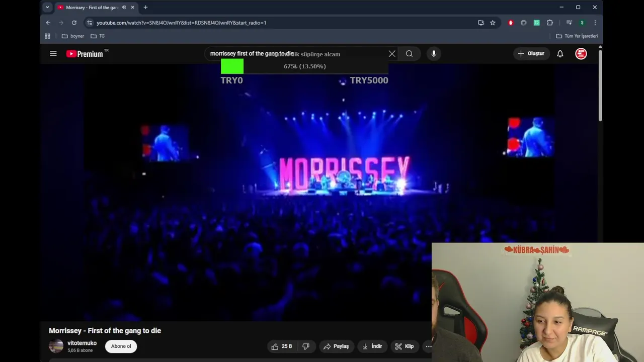644x362 pixels.
Task: Click the address bar URL
Action: click(181, 23)
